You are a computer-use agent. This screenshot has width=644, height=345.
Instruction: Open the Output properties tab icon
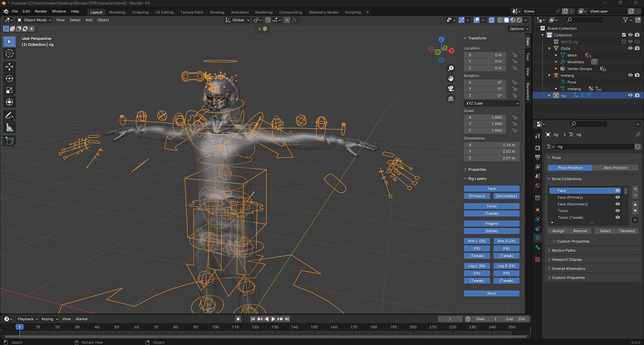tap(538, 157)
